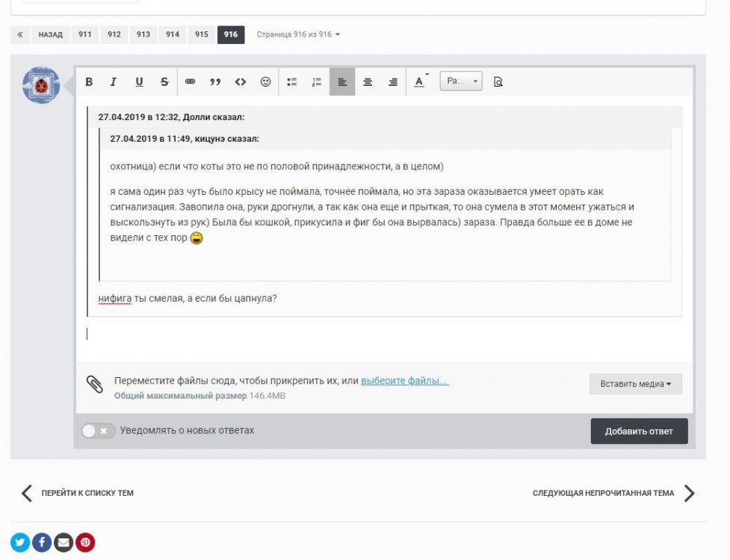Switch to forum page 913
This screenshot has height=560, width=730.
(143, 34)
